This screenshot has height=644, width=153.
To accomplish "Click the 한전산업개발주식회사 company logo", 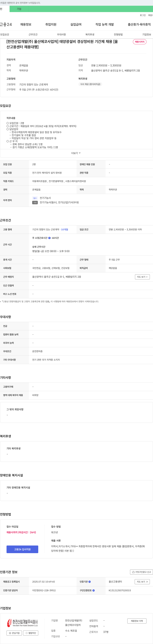I will pos(22,623).
